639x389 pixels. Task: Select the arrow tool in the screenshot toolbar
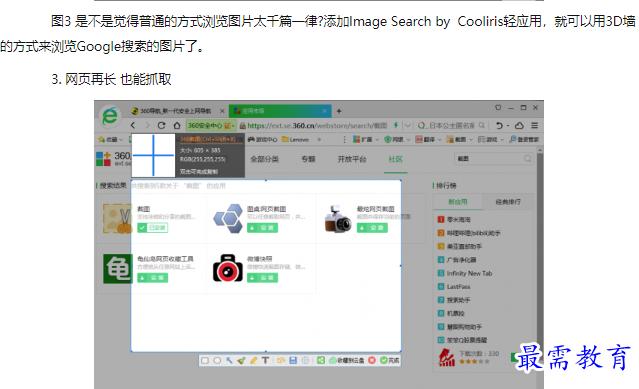click(x=229, y=360)
